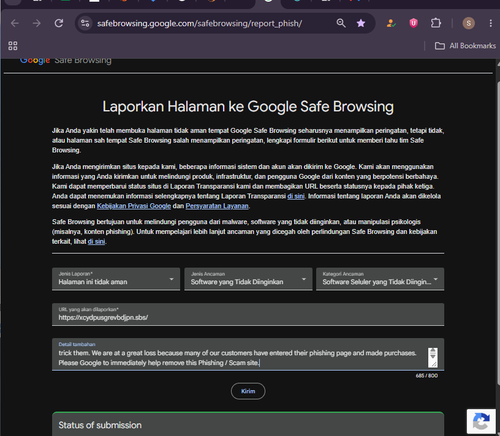Image resolution: width=500 pixels, height=436 pixels.
Task: View site information icon in address bar
Action: [x=85, y=23]
